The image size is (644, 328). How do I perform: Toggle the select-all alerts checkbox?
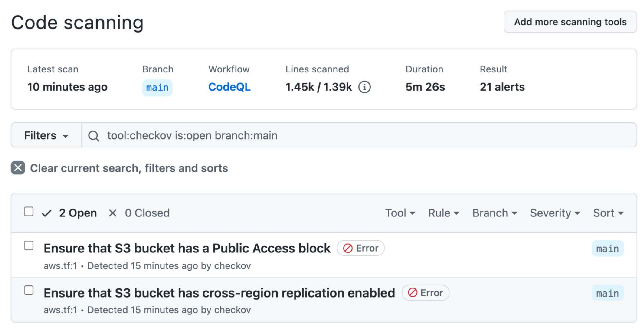(x=29, y=212)
